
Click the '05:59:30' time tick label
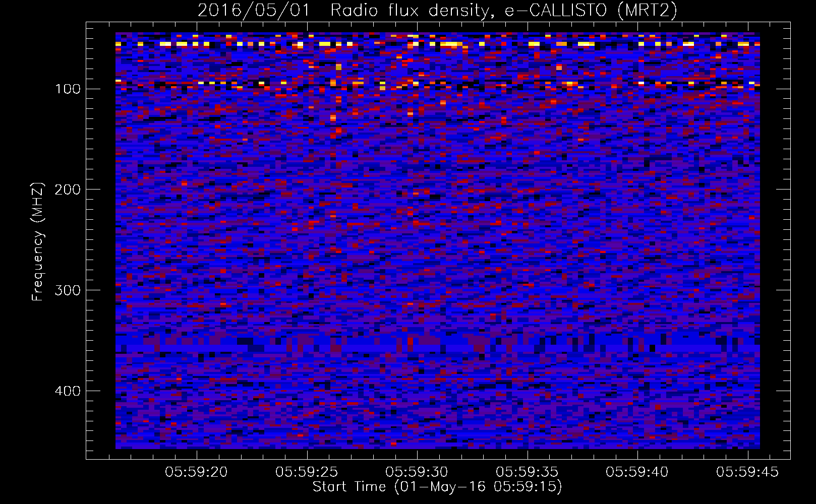tap(417, 472)
